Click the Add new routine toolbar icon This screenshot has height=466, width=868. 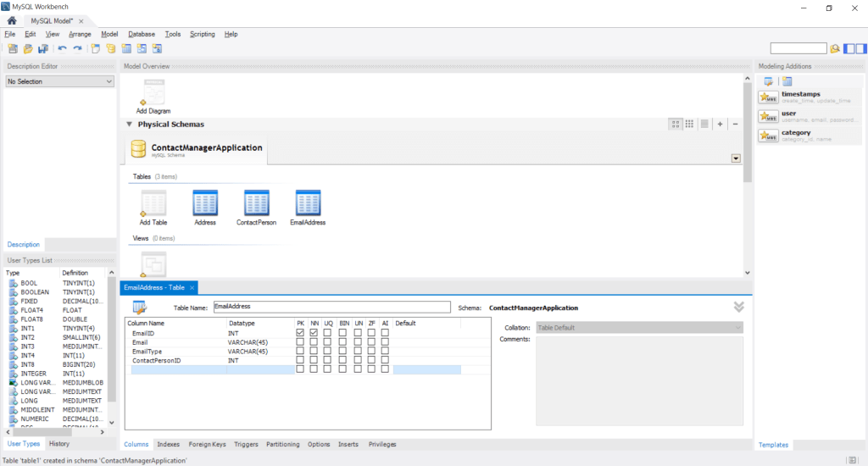157,48
